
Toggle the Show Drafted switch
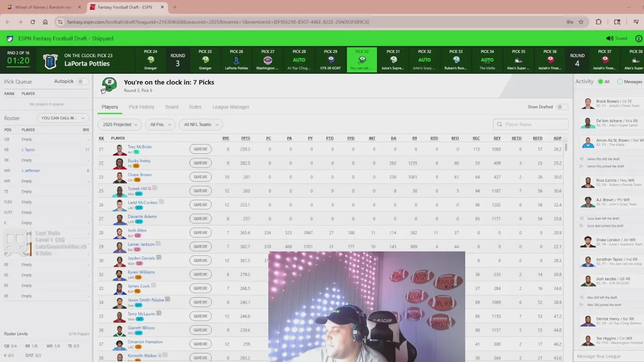click(x=562, y=107)
